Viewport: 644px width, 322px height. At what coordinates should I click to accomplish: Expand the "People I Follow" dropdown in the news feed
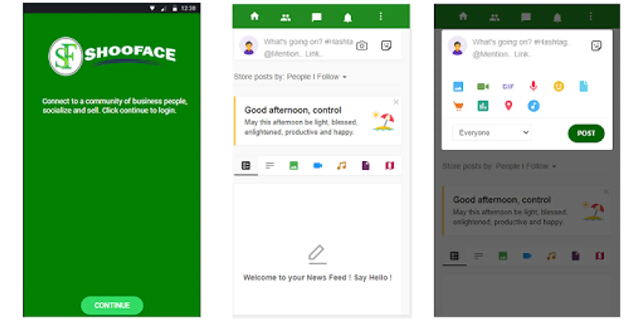coord(317,77)
